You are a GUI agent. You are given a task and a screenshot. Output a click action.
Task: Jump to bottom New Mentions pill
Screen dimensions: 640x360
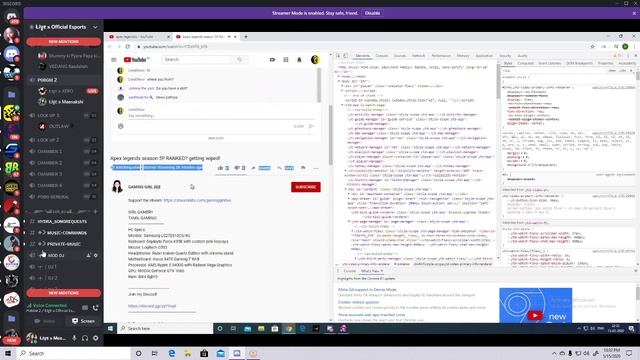coord(64,293)
